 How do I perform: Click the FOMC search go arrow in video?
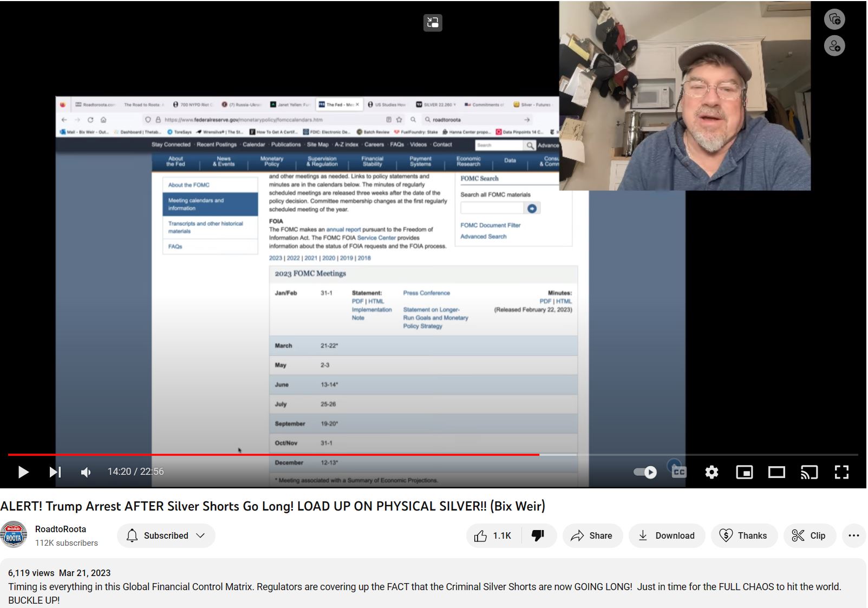(x=532, y=208)
